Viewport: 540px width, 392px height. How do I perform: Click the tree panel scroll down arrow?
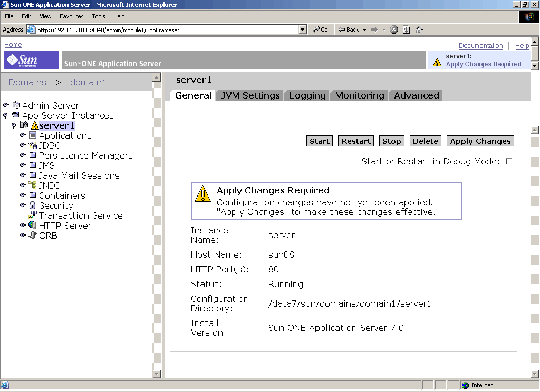tap(156, 374)
